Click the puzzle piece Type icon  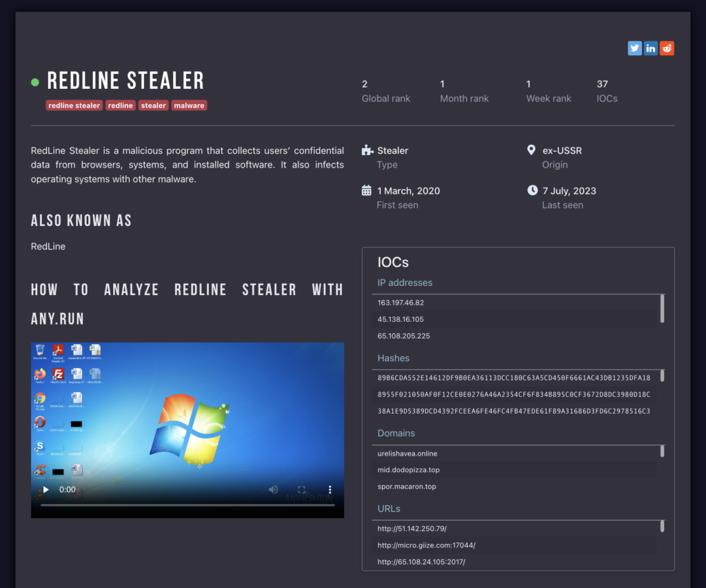[367, 150]
